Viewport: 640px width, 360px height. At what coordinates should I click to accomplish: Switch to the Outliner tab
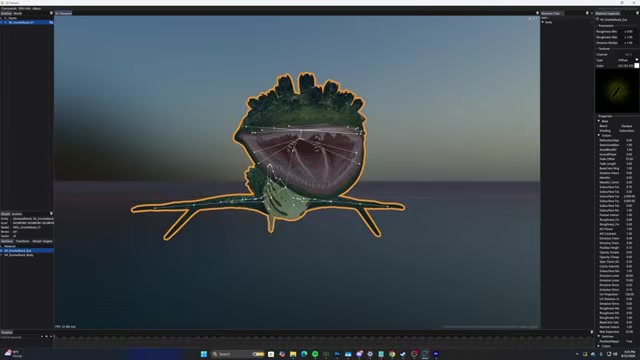point(6,13)
